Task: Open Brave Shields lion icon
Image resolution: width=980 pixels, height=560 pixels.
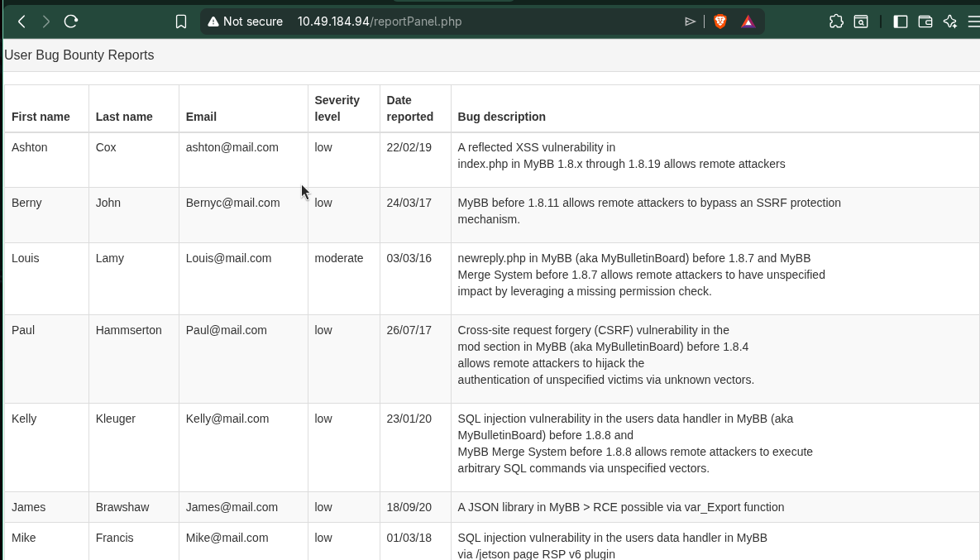Action: click(x=720, y=22)
